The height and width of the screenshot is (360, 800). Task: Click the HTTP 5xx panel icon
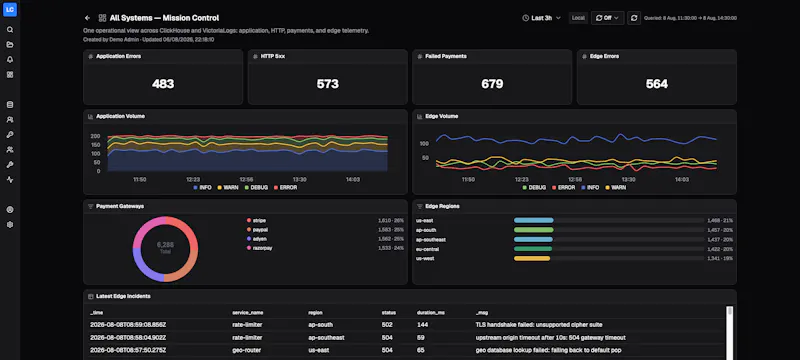(x=255, y=57)
